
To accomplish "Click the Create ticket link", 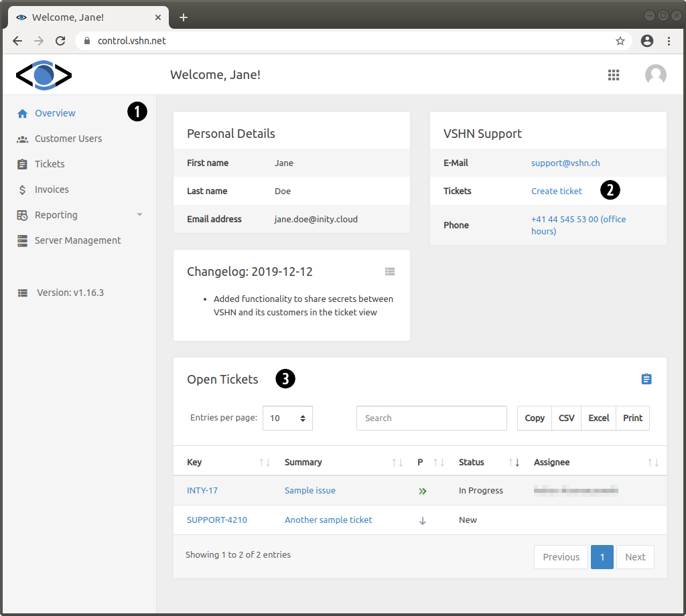I will [x=557, y=191].
